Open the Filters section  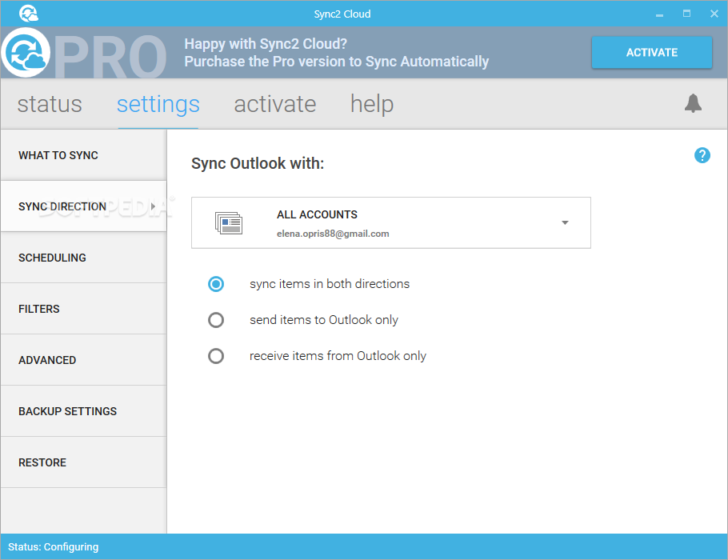(83, 309)
